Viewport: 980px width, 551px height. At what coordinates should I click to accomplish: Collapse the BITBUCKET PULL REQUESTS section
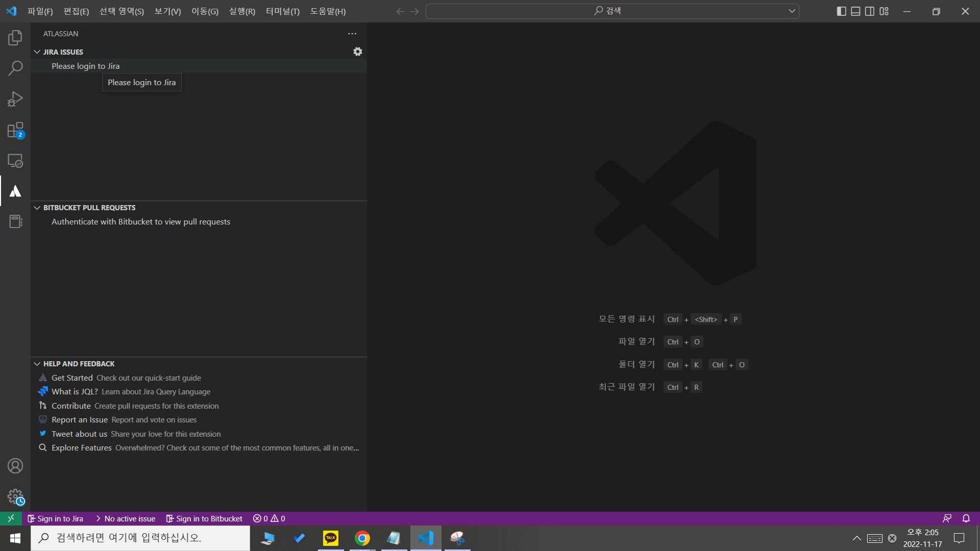click(x=89, y=208)
